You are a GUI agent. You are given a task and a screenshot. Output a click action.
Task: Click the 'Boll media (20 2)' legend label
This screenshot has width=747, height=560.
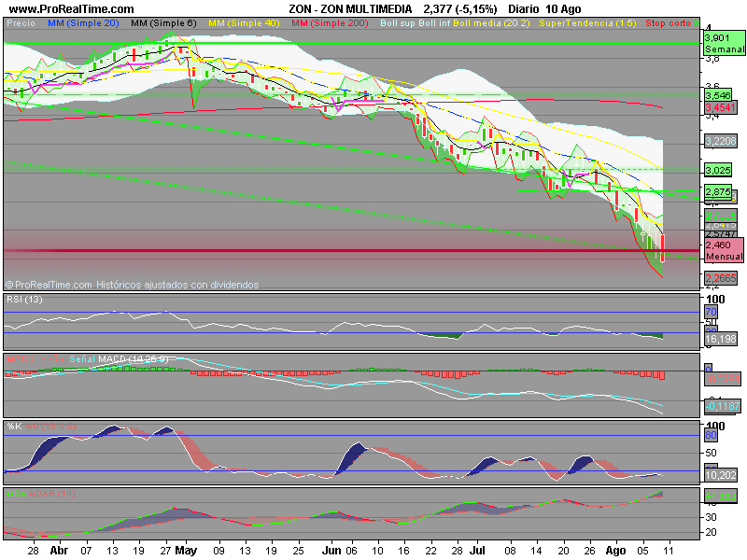[491, 22]
